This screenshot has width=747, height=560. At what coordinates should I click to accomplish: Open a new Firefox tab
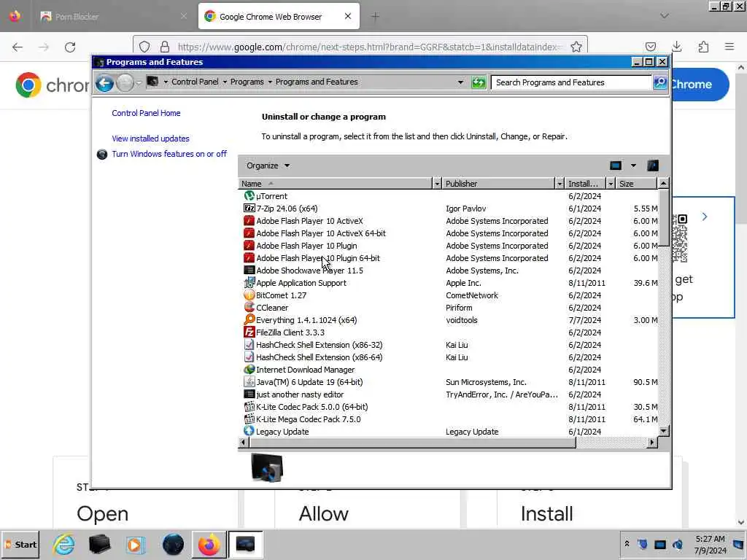coord(375,16)
